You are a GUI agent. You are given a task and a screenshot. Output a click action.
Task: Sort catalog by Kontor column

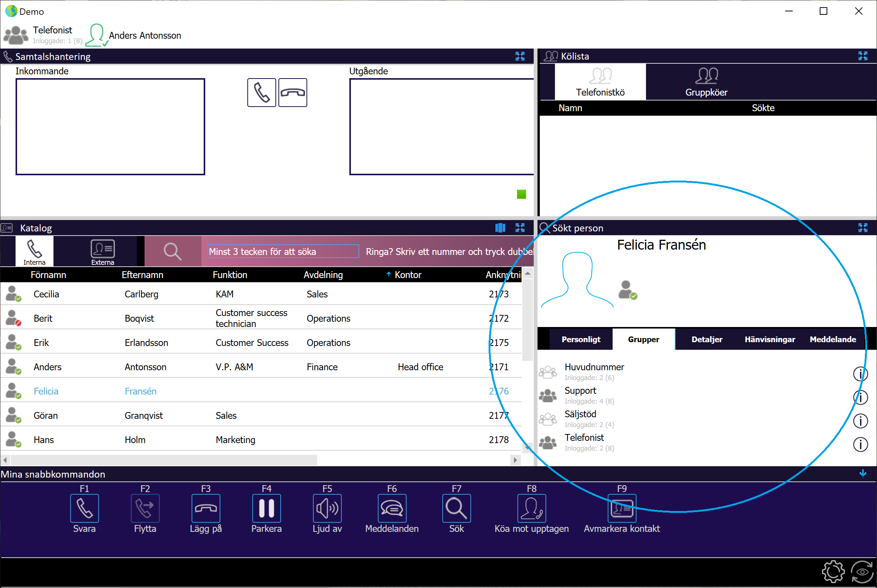[408, 275]
